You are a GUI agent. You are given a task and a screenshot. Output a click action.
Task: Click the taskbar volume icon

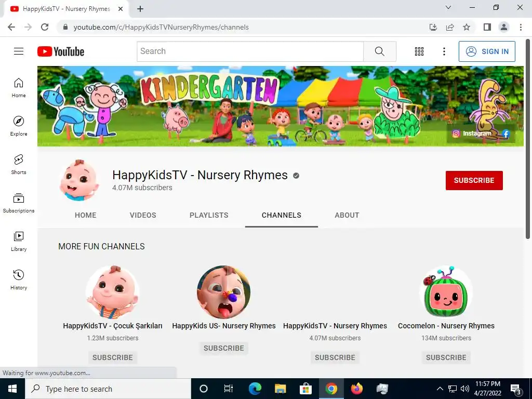click(465, 389)
